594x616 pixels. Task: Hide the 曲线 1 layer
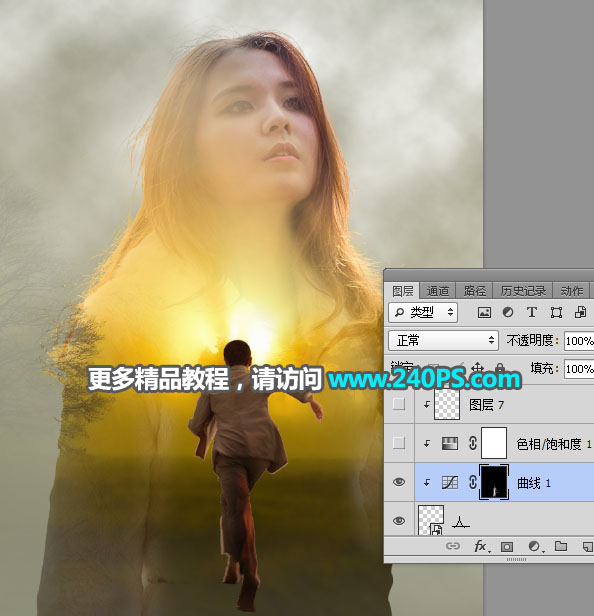(x=399, y=482)
